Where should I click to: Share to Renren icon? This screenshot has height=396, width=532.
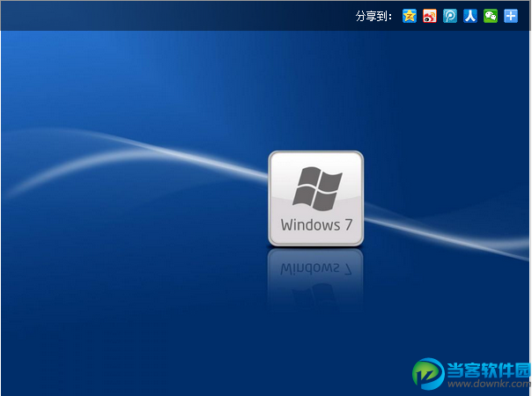coord(470,16)
